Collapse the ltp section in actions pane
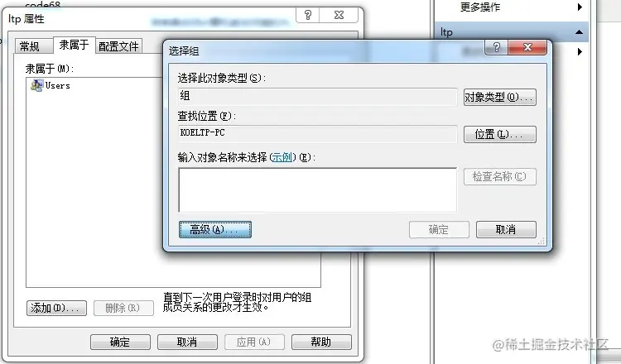Image resolution: width=621 pixels, height=364 pixels. pos(579,32)
